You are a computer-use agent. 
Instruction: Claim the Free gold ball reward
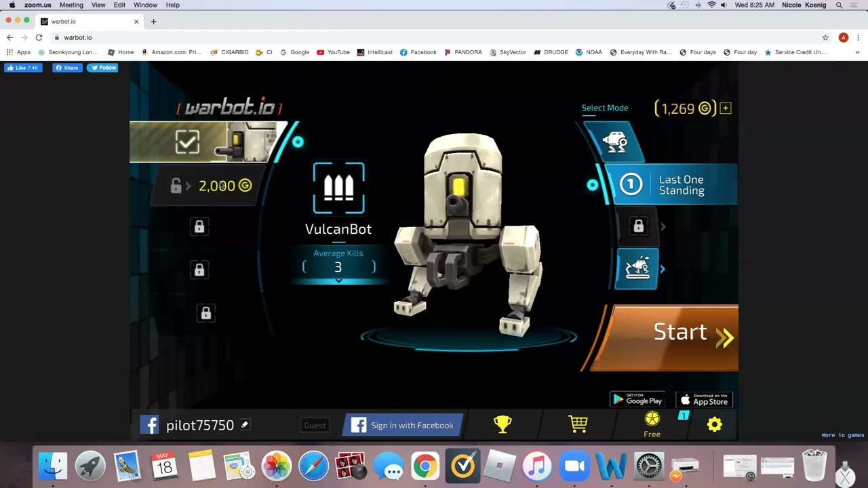(652, 425)
